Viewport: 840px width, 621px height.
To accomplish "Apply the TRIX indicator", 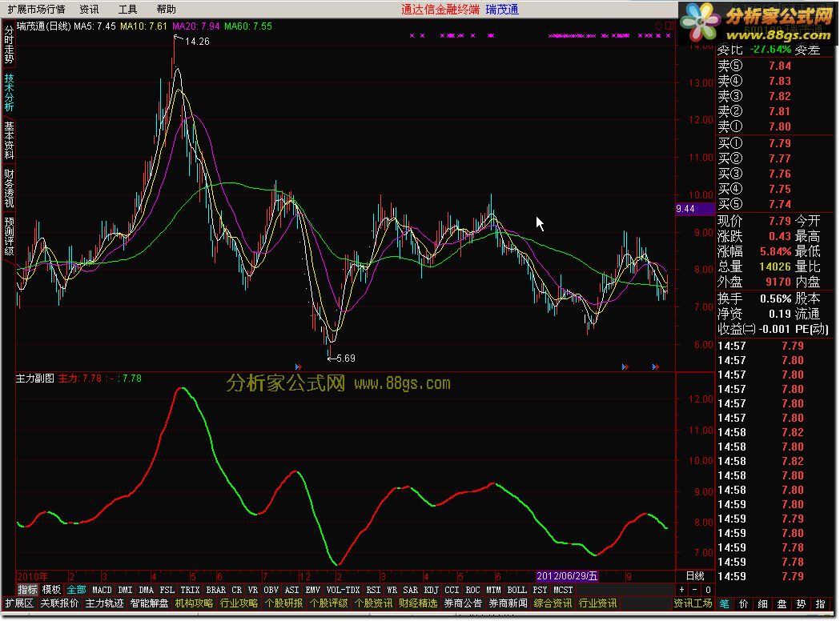I will 190,590.
